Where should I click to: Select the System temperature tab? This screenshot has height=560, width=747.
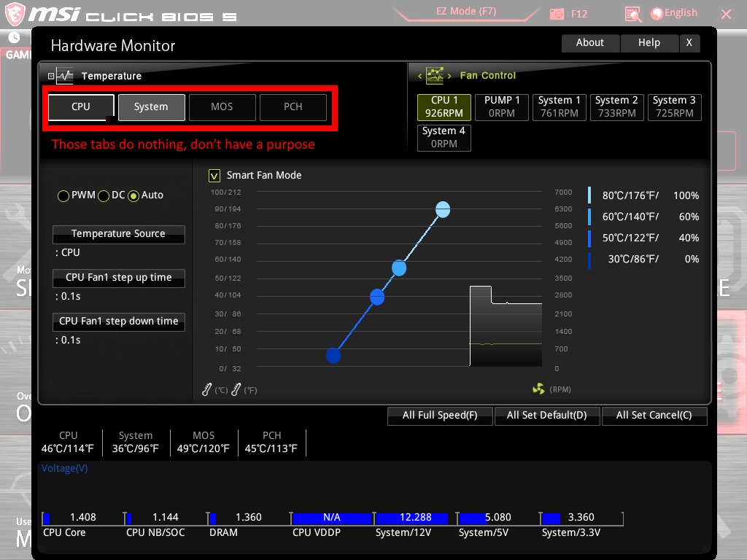click(151, 107)
